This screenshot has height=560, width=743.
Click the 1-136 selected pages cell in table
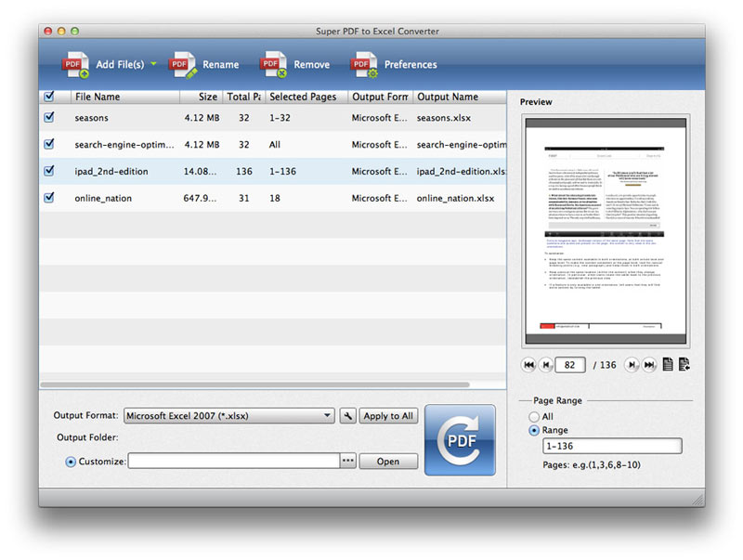click(283, 172)
